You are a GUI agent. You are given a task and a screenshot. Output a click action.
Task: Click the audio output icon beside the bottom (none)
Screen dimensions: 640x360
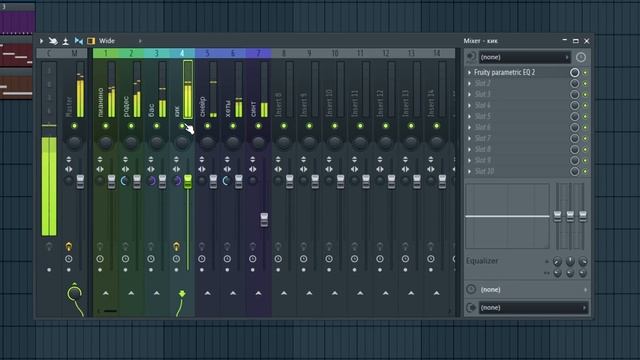click(471, 307)
